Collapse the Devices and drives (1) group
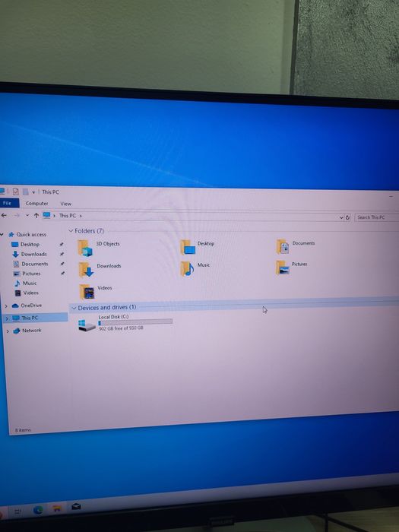Screen dimensions: 399x532 click(74, 308)
